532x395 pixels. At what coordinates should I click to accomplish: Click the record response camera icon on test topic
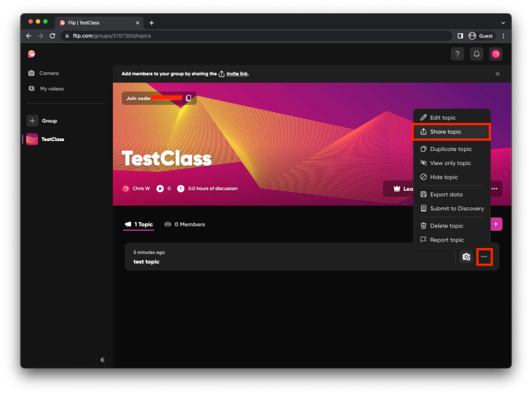[466, 257]
